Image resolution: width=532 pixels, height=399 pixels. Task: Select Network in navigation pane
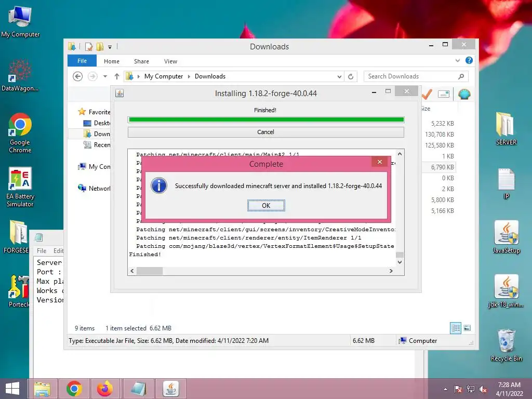tap(94, 188)
